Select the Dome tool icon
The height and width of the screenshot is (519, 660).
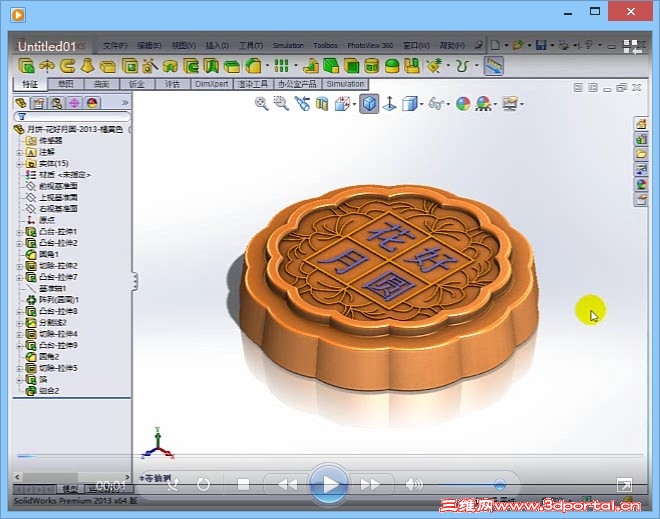(x=392, y=66)
